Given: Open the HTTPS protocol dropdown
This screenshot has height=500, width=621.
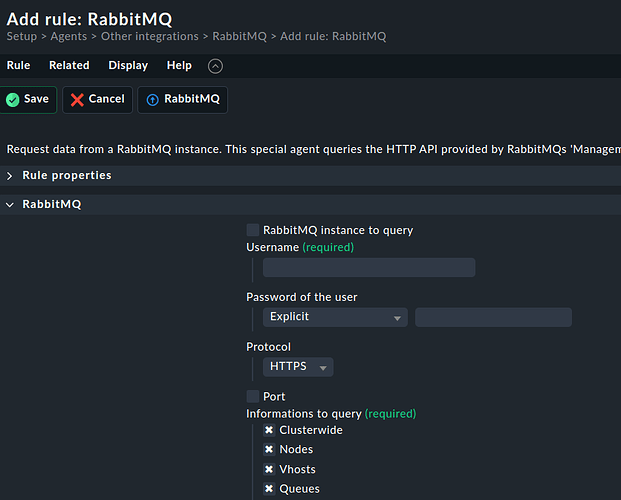Looking at the screenshot, I should tap(298, 367).
